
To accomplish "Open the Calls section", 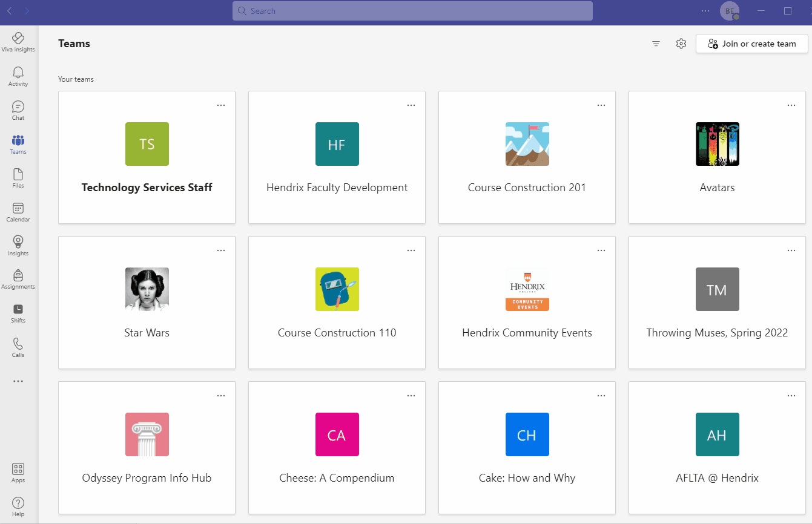I will (x=18, y=346).
